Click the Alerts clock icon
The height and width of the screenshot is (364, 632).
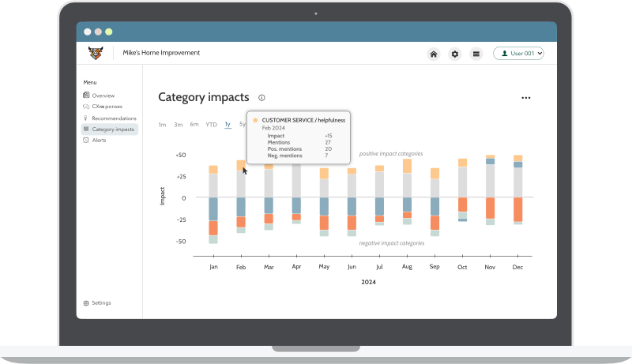pyautogui.click(x=86, y=140)
